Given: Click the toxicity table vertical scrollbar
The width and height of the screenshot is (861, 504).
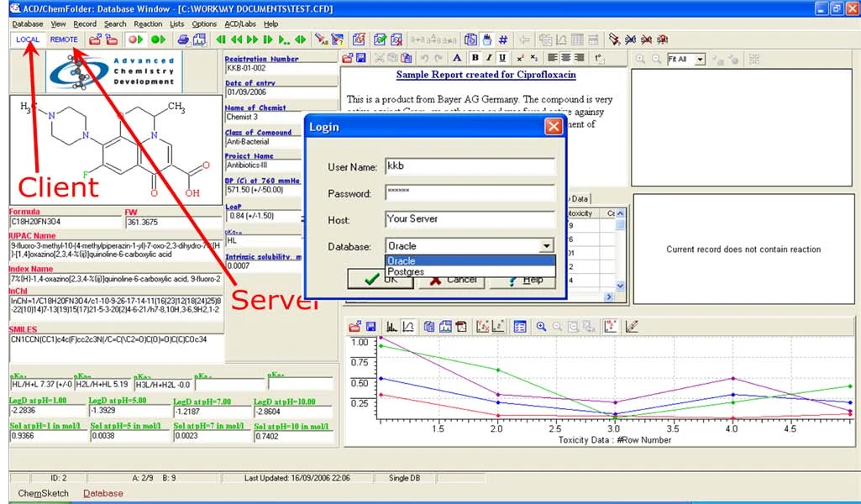Looking at the screenshot, I should 620,249.
